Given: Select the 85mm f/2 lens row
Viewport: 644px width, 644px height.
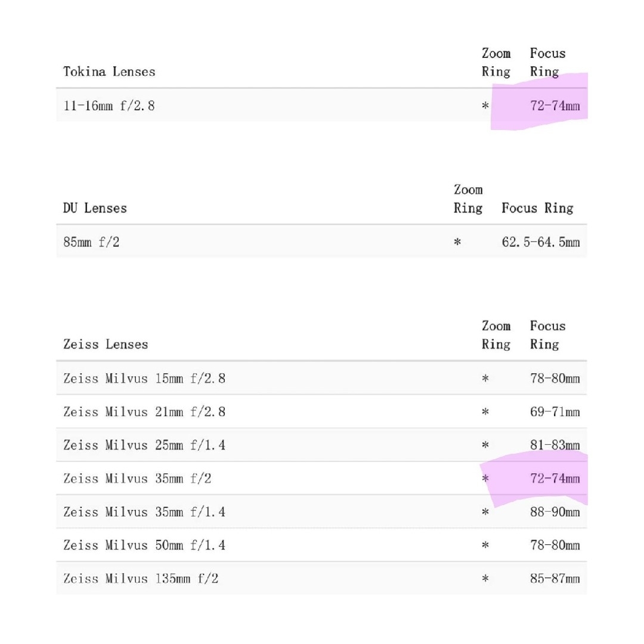Looking at the screenshot, I should (321, 242).
